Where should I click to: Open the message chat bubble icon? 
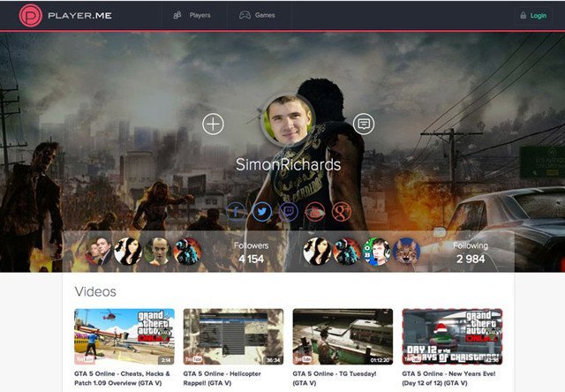click(363, 124)
